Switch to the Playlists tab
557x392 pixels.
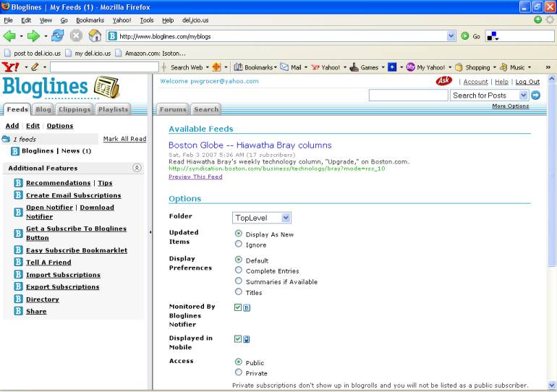(113, 109)
